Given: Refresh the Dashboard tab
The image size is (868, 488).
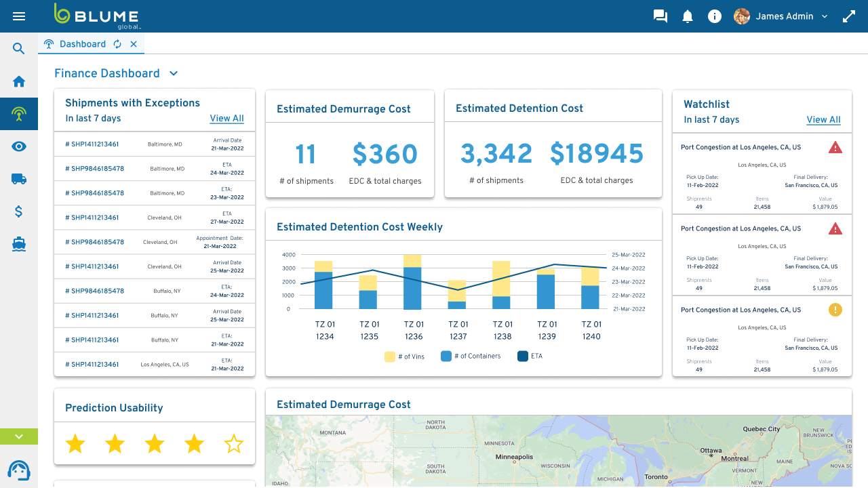Looking at the screenshot, I should click(x=117, y=44).
